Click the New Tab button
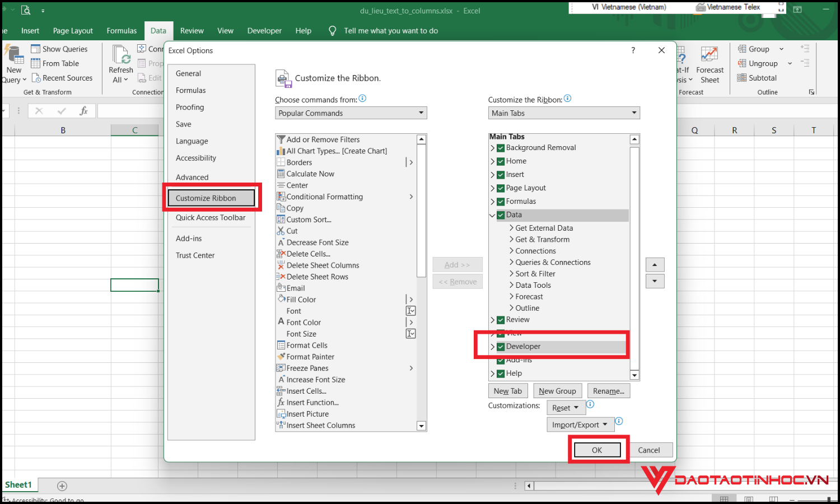The image size is (840, 504). click(507, 391)
